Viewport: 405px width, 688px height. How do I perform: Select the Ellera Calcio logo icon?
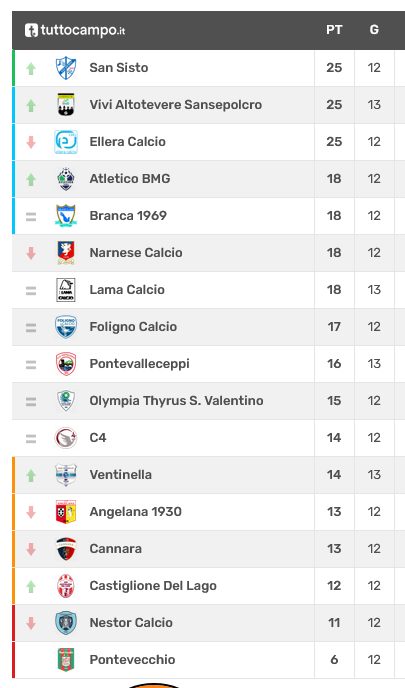click(66, 142)
